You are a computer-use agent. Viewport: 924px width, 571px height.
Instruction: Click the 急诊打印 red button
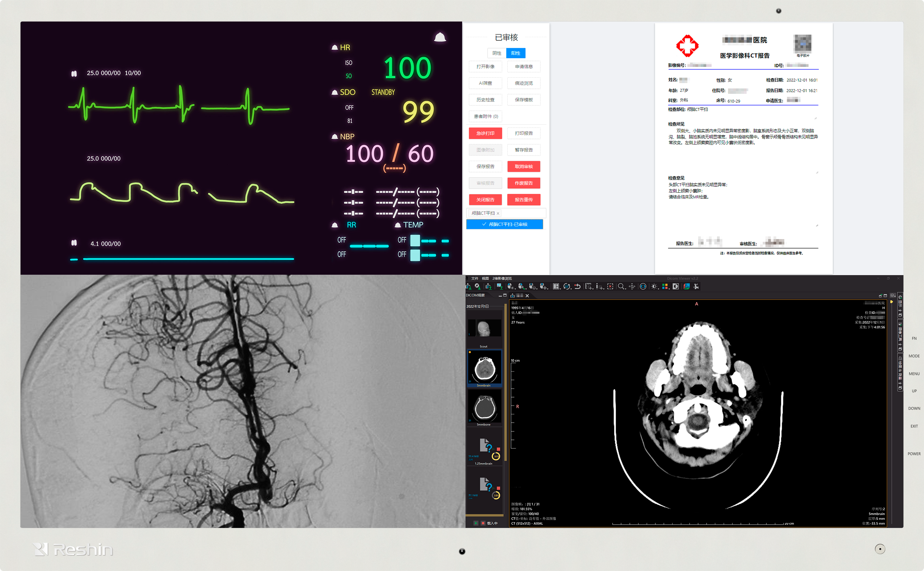(x=485, y=133)
